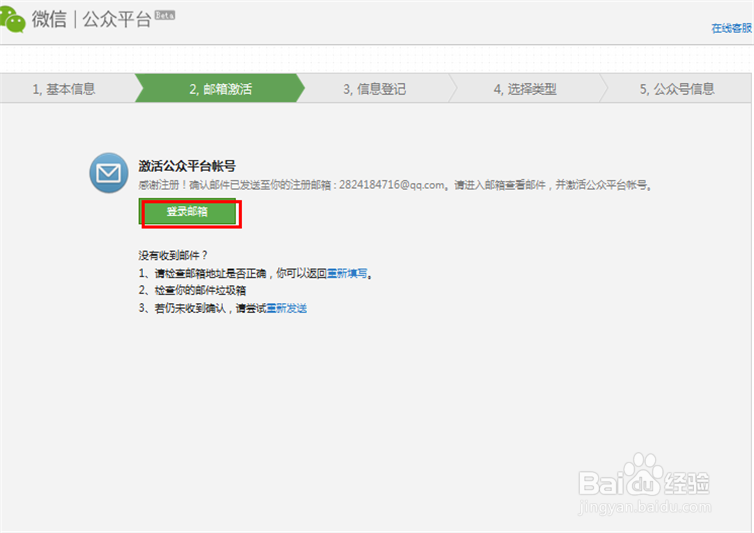Click the Beta badge next to 公众平台
This screenshot has height=533, width=754.
tap(165, 15)
